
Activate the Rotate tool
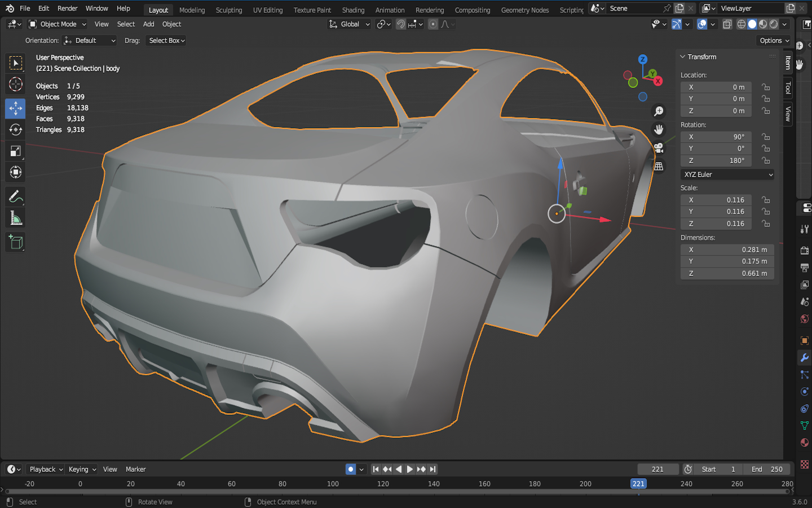15,129
